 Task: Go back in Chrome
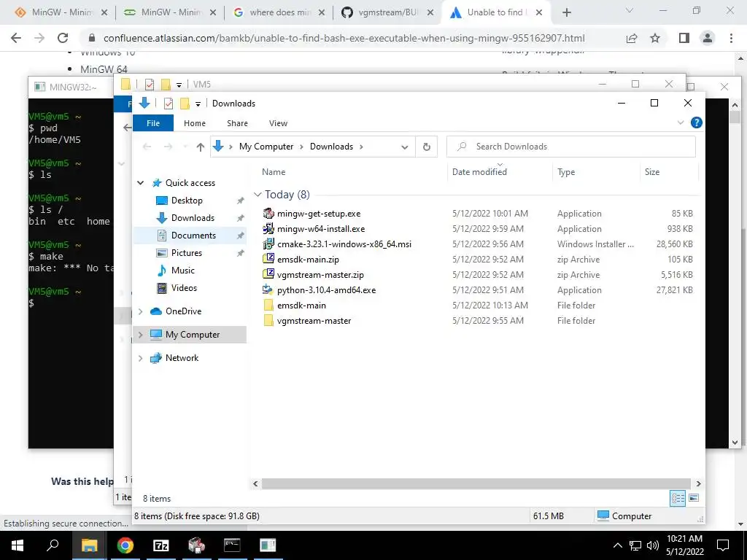pyautogui.click(x=16, y=38)
